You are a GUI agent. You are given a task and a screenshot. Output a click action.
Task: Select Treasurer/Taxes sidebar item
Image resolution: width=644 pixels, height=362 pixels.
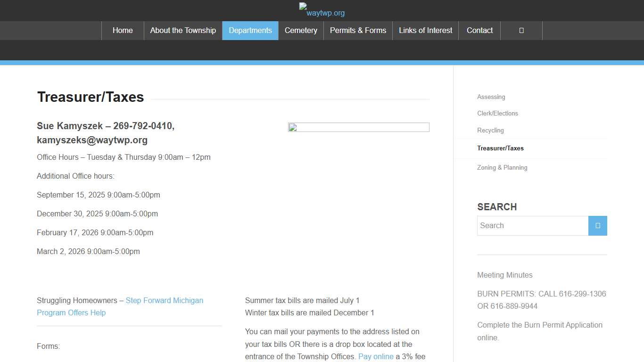click(x=500, y=148)
